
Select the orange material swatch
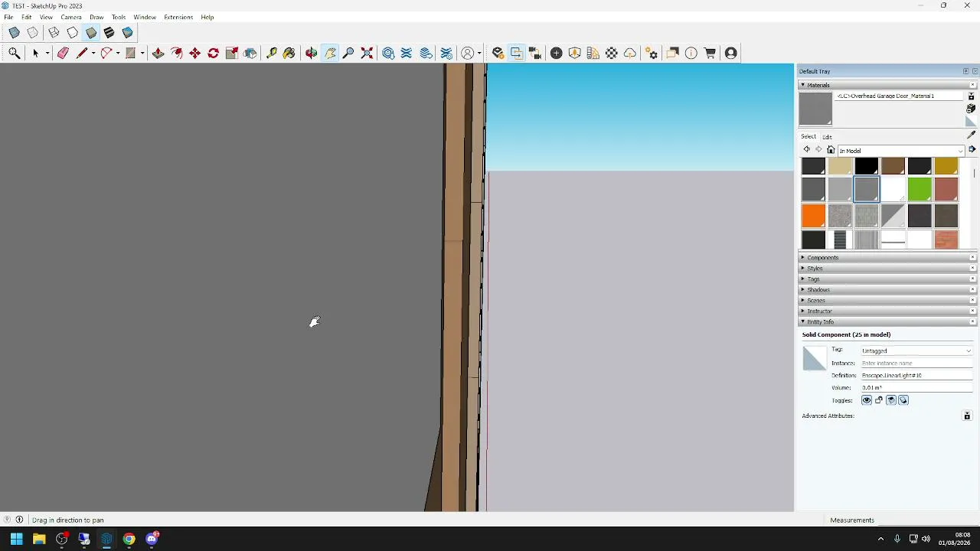click(813, 216)
